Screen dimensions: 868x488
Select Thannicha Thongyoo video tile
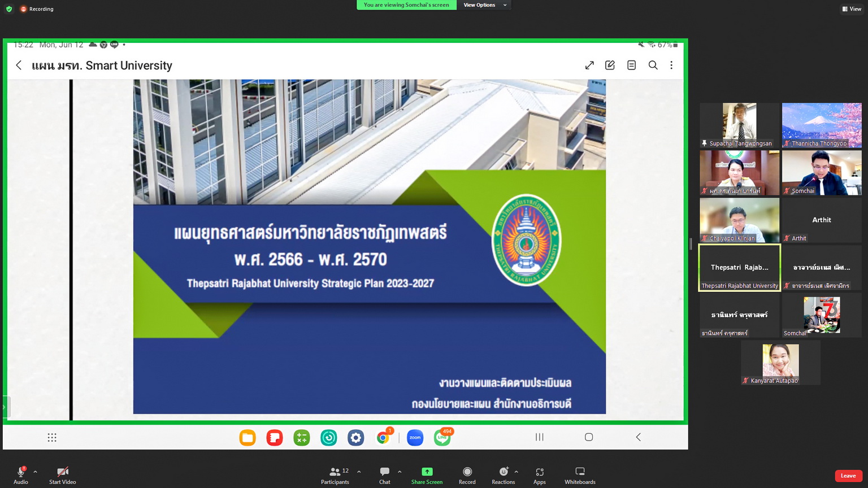822,125
